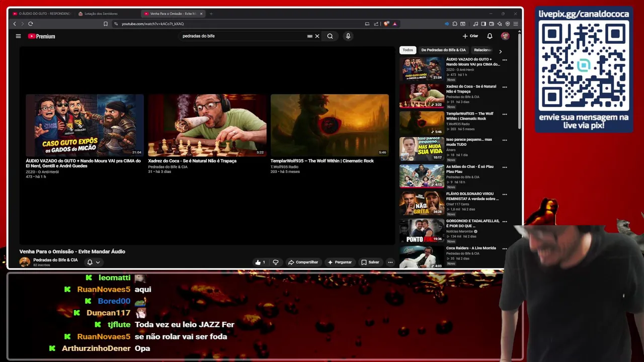Show more filter chips with arrow

(500, 51)
